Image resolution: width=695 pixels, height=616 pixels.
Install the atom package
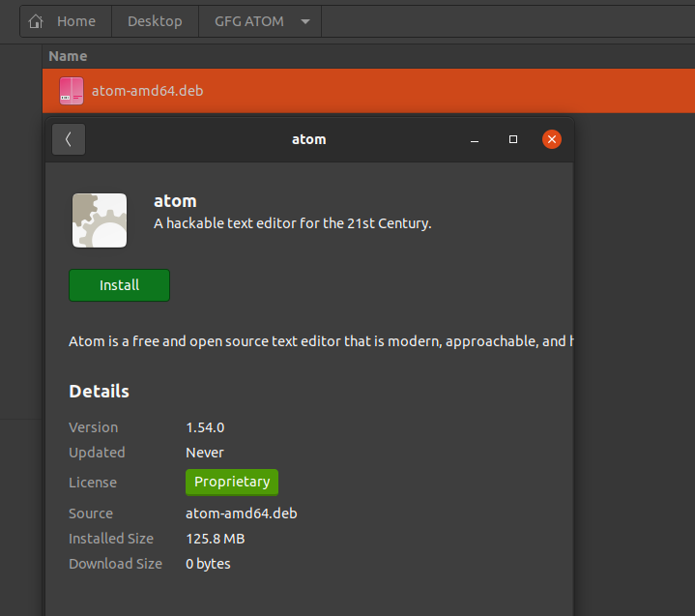point(119,285)
